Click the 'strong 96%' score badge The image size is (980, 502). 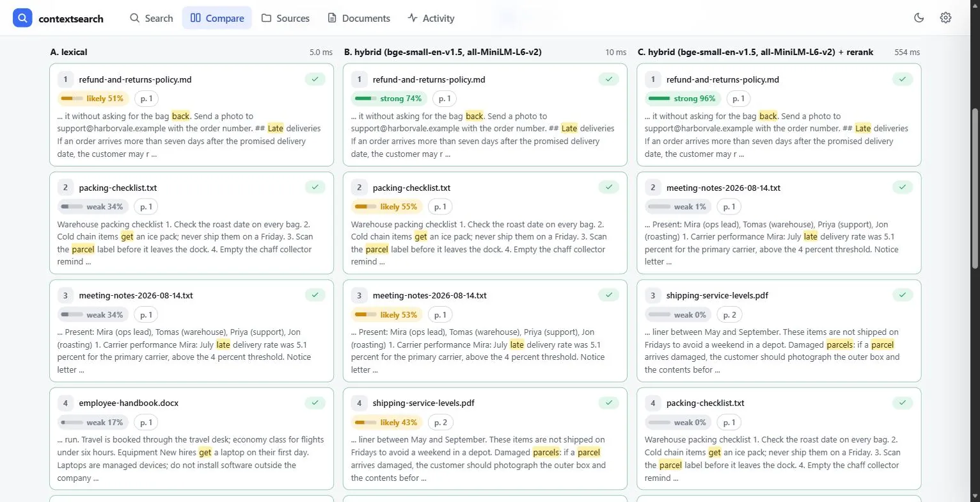pos(683,99)
